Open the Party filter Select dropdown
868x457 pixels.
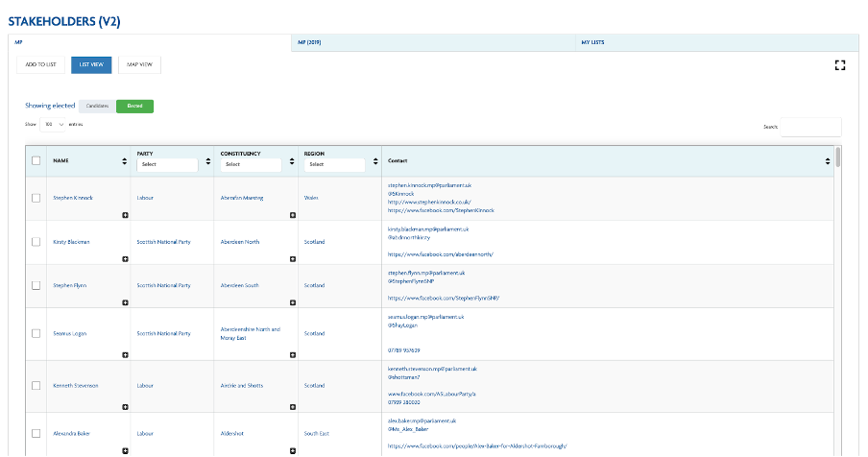(x=167, y=164)
